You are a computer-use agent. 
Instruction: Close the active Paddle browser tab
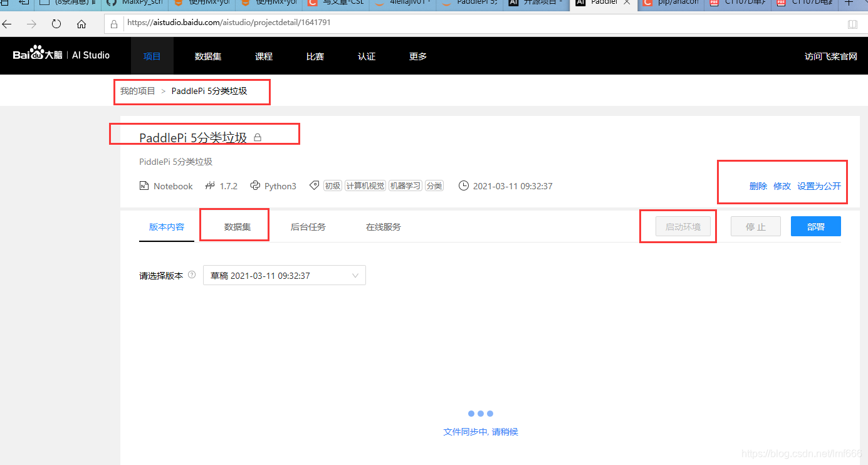[x=627, y=3]
